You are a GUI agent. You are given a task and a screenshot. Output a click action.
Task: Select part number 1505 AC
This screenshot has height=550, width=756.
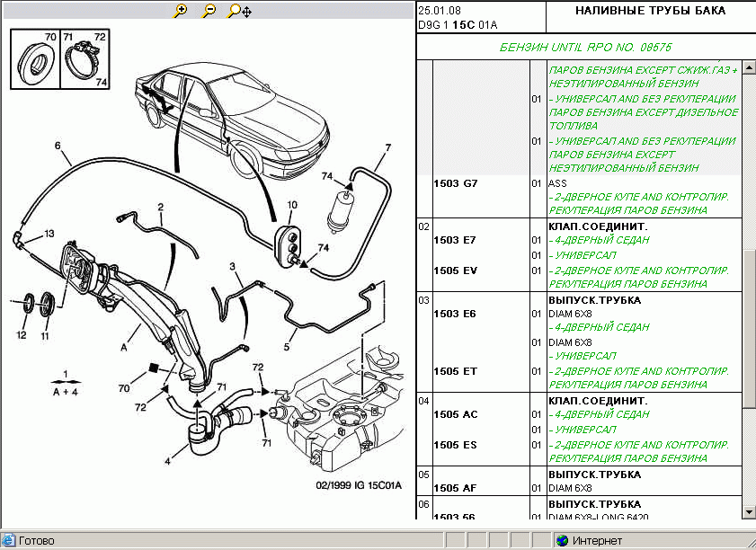[455, 415]
